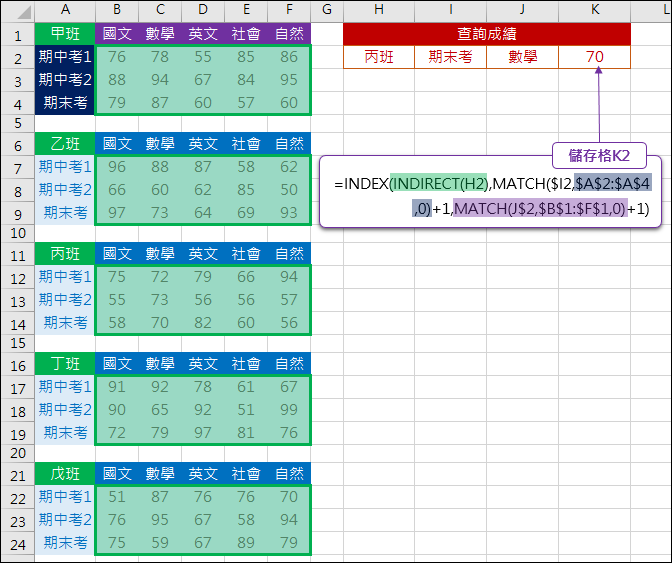
Task: Click 期中考2 in row 18
Action: click(65, 410)
